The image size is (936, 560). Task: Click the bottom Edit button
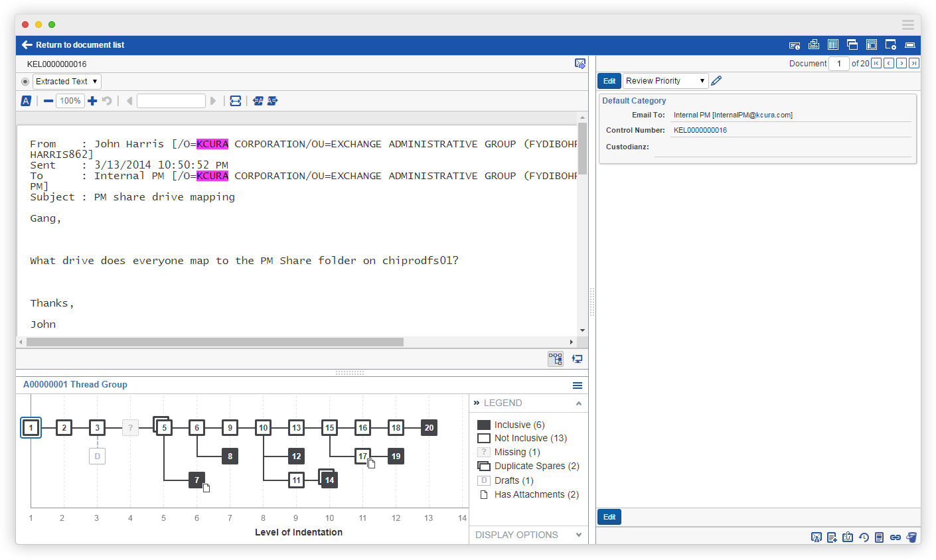coord(609,517)
